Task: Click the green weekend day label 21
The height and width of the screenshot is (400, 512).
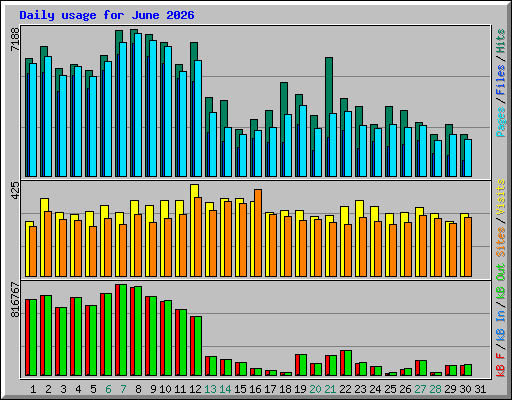Action: [x=330, y=389]
